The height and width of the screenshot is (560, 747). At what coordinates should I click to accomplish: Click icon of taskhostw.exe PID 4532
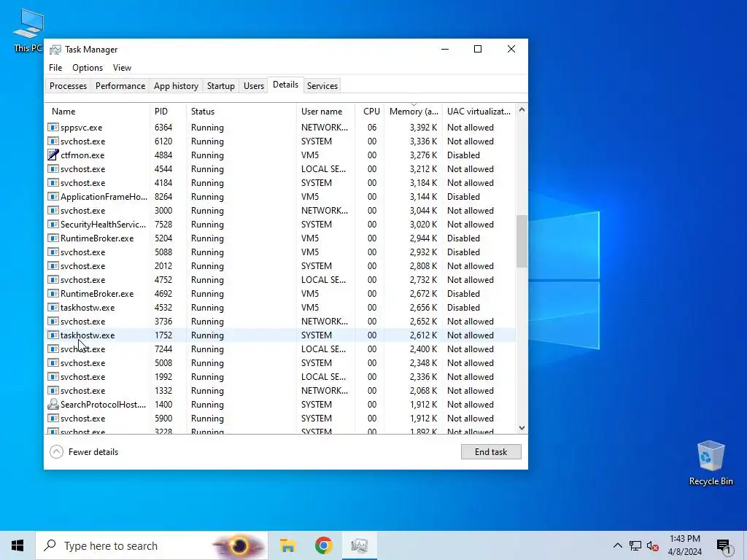(53, 308)
